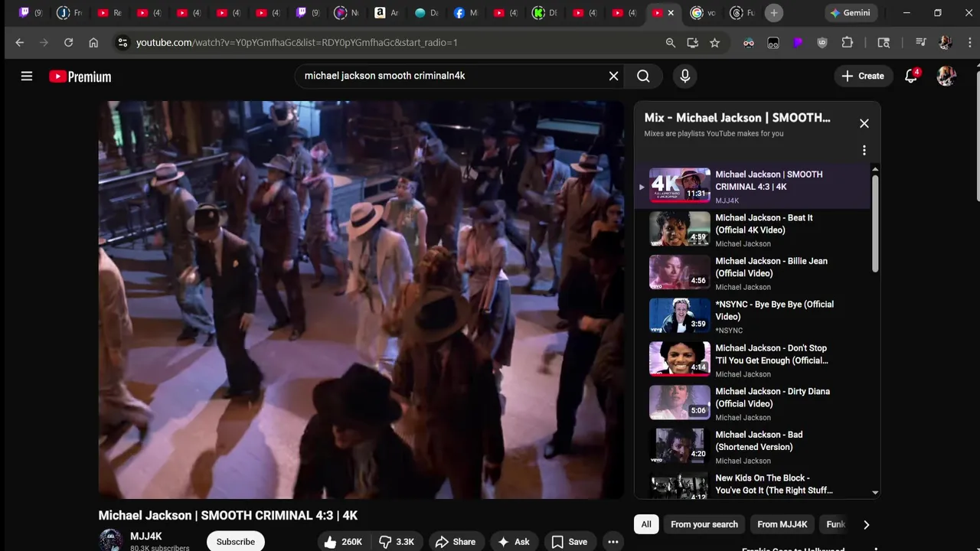Click the Ask AI button
The image size is (980, 551).
pos(514,542)
